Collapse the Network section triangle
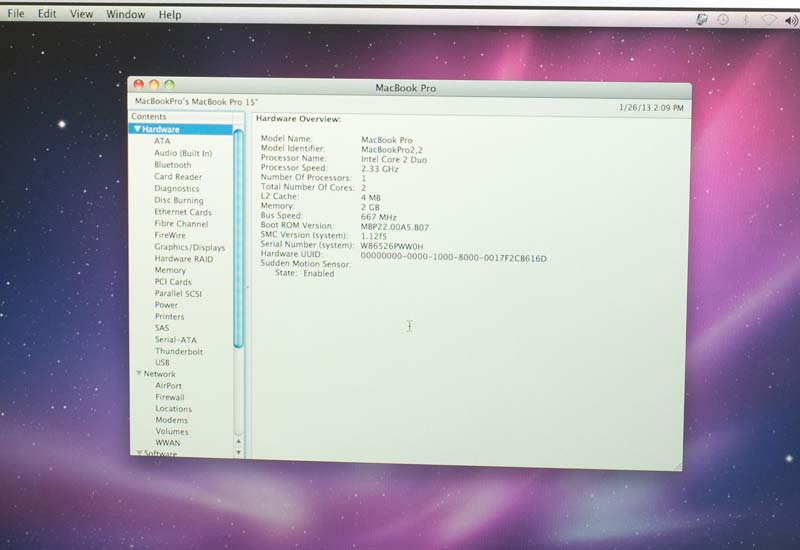Image resolution: width=800 pixels, height=550 pixels. pos(139,373)
